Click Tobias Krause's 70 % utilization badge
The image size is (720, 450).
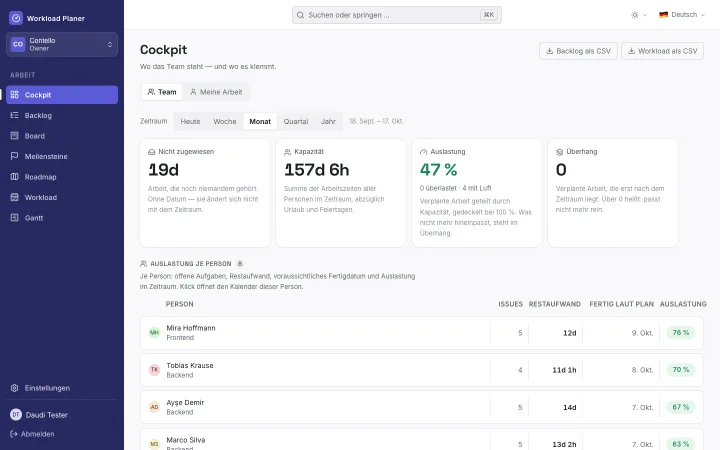coord(681,370)
